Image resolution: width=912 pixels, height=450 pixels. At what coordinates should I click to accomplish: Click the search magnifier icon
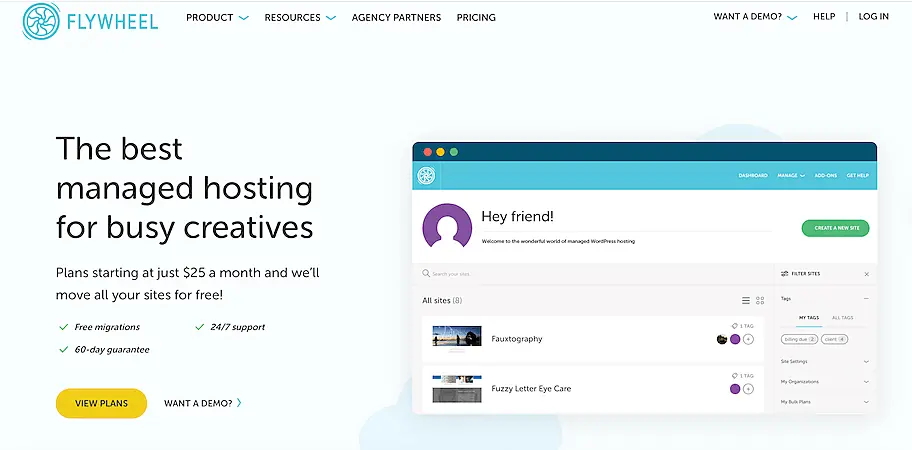[x=426, y=273]
